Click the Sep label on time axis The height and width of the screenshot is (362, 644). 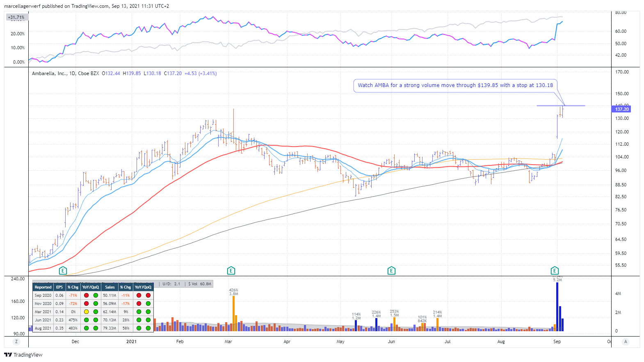pos(557,341)
